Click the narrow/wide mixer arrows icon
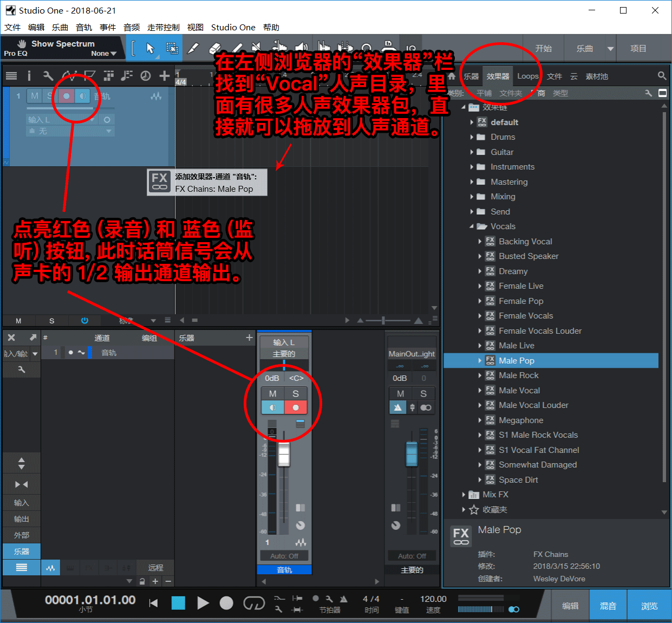 [x=22, y=484]
